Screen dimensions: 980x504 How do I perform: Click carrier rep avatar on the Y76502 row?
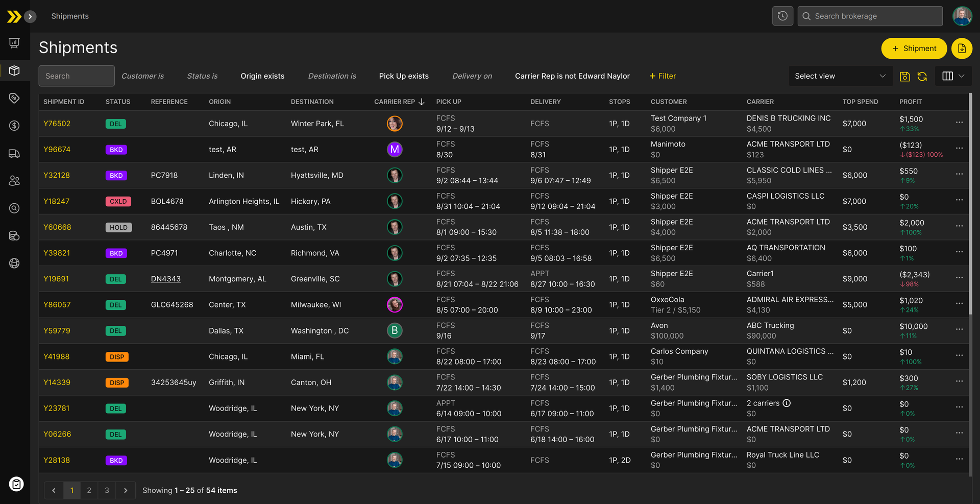(395, 124)
